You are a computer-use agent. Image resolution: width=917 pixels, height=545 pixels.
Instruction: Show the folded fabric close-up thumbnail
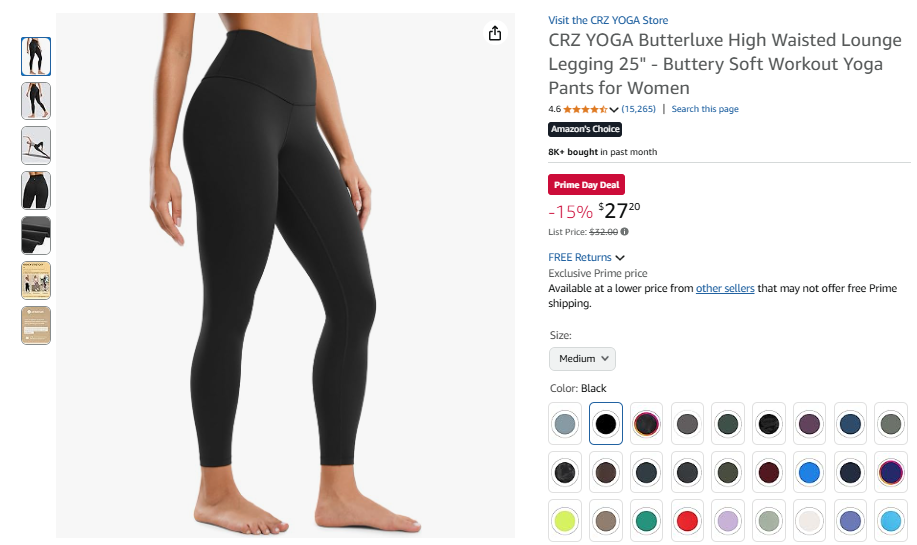tap(36, 235)
